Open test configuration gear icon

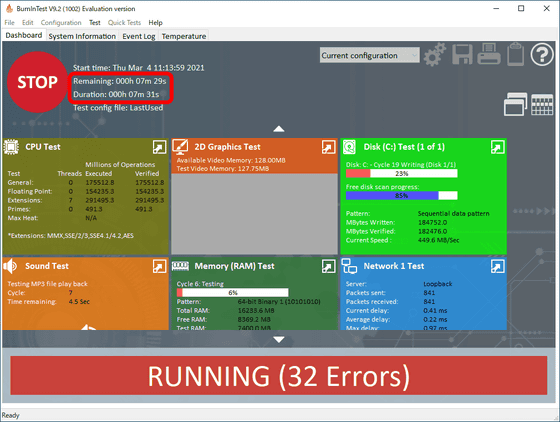[x=435, y=55]
